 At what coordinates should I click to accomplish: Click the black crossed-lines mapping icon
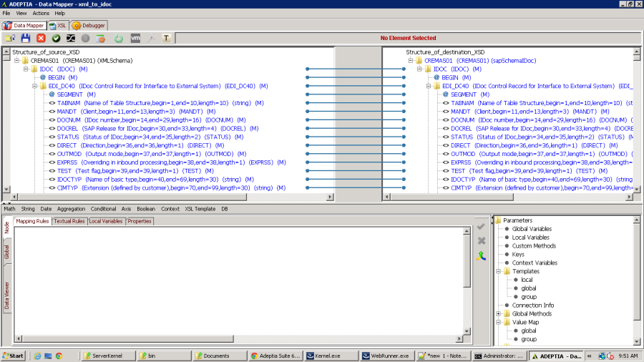point(71,38)
